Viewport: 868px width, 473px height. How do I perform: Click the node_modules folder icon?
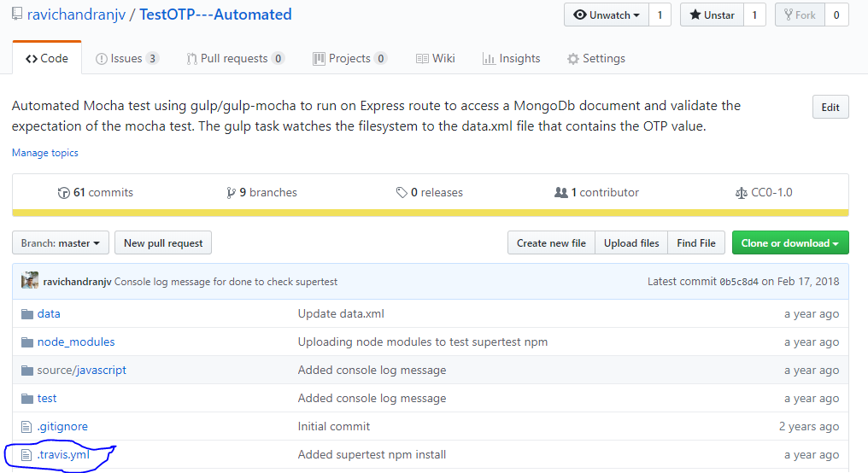tap(26, 342)
